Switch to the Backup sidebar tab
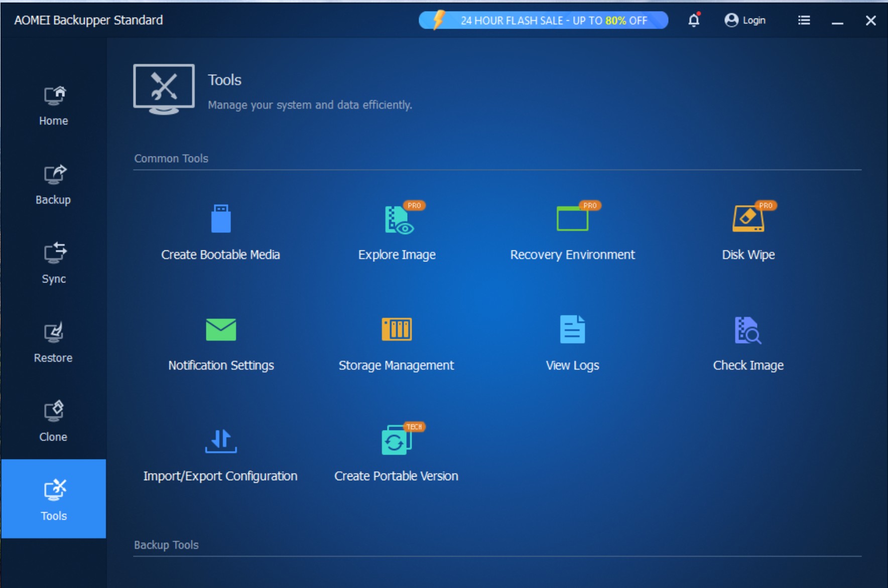Image resolution: width=888 pixels, height=588 pixels. [54, 185]
